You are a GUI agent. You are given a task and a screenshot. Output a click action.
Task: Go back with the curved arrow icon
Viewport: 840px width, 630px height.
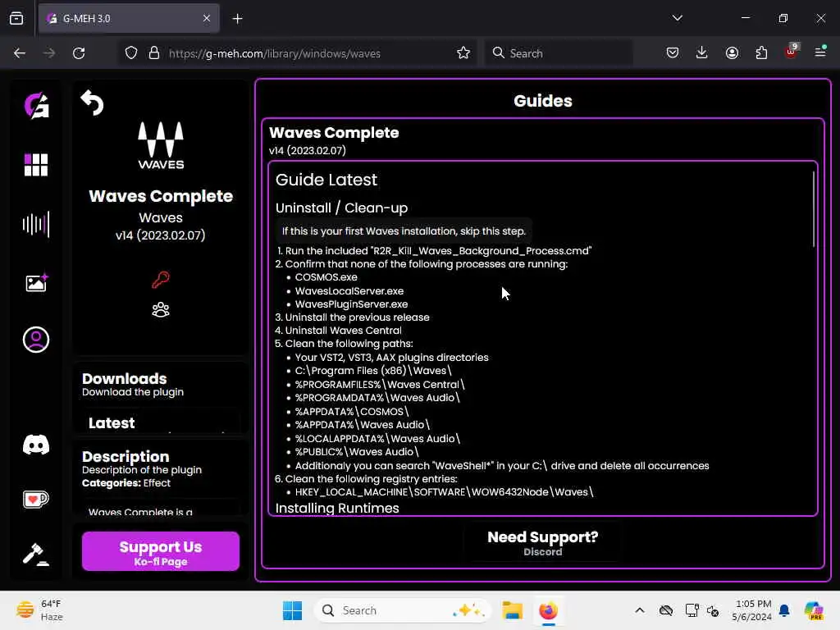92,103
